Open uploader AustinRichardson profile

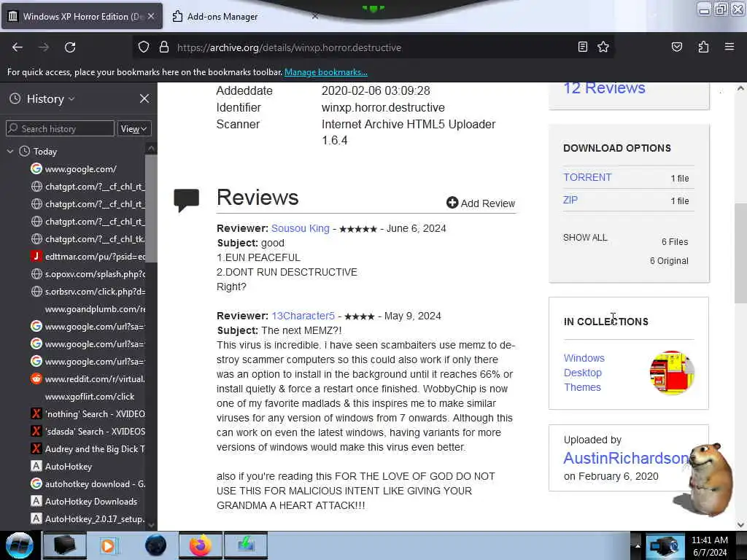click(x=626, y=458)
